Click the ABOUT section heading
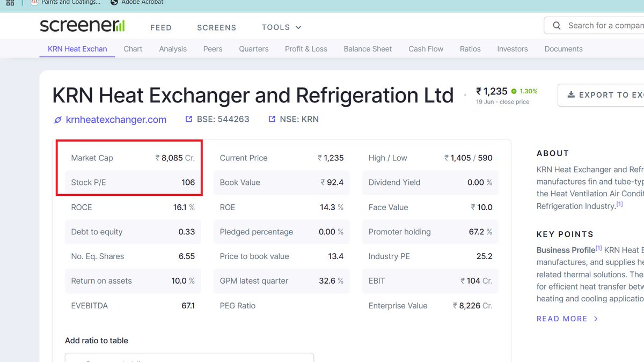 coord(553,153)
